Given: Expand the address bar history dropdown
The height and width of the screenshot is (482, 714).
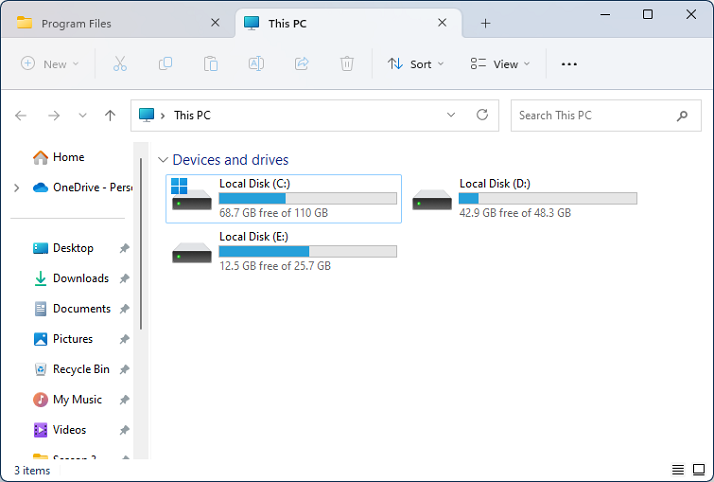Looking at the screenshot, I should click(451, 115).
